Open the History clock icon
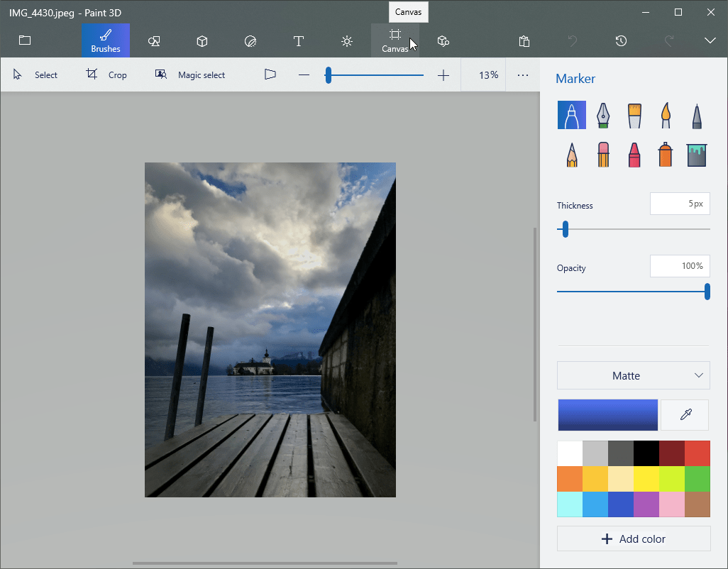The image size is (728, 569). pos(622,41)
